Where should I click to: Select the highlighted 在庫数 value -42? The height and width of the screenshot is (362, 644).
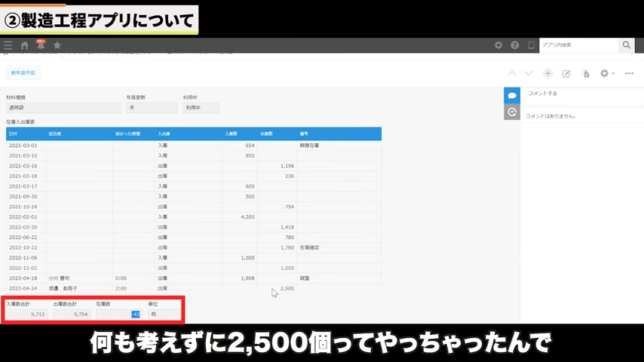pos(136,314)
